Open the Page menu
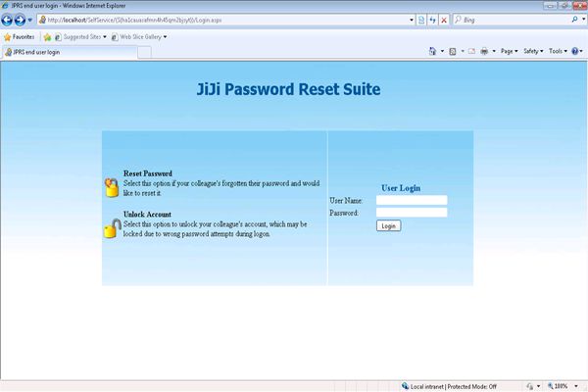Image resolution: width=588 pixels, height=392 pixels. click(509, 51)
